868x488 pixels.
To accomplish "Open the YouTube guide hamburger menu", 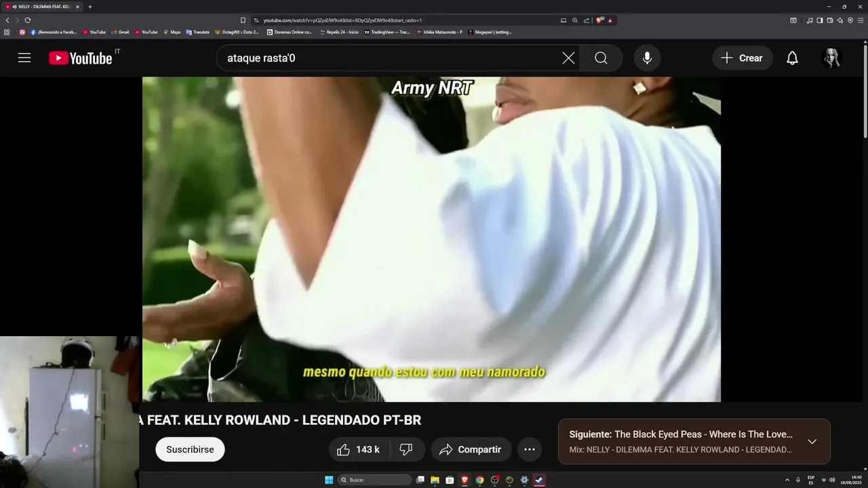I will click(x=24, y=58).
